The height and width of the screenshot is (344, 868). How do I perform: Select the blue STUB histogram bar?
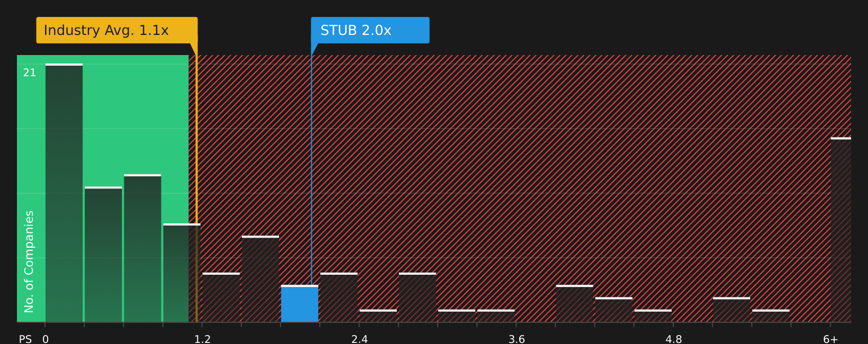[300, 304]
